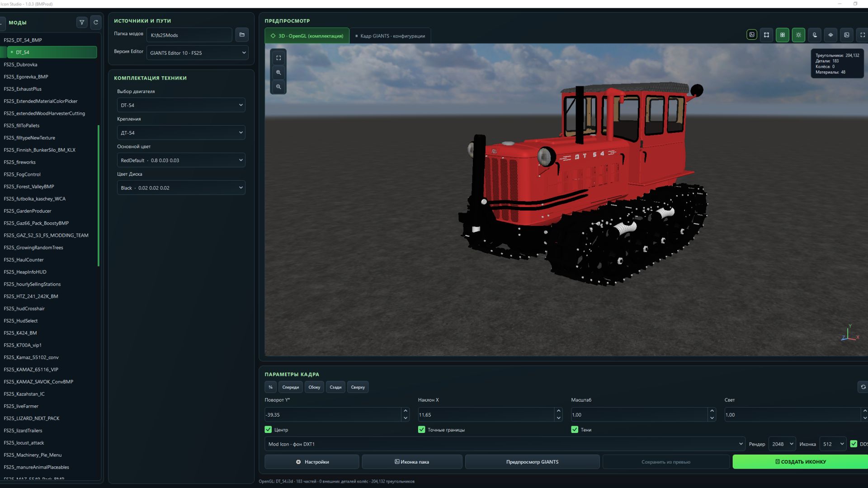Open the Рендер 2048 size dropdown
Viewport: 868px width, 488px height.
tap(782, 444)
